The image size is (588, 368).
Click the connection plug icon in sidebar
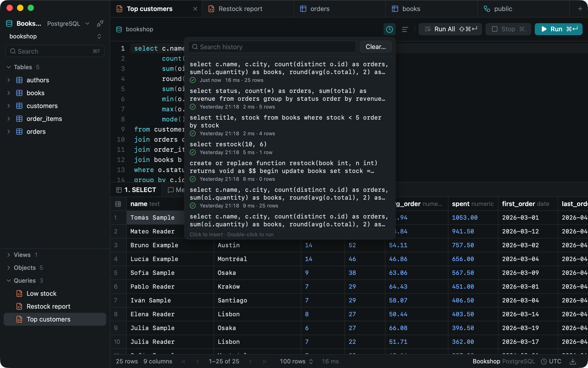click(x=100, y=24)
